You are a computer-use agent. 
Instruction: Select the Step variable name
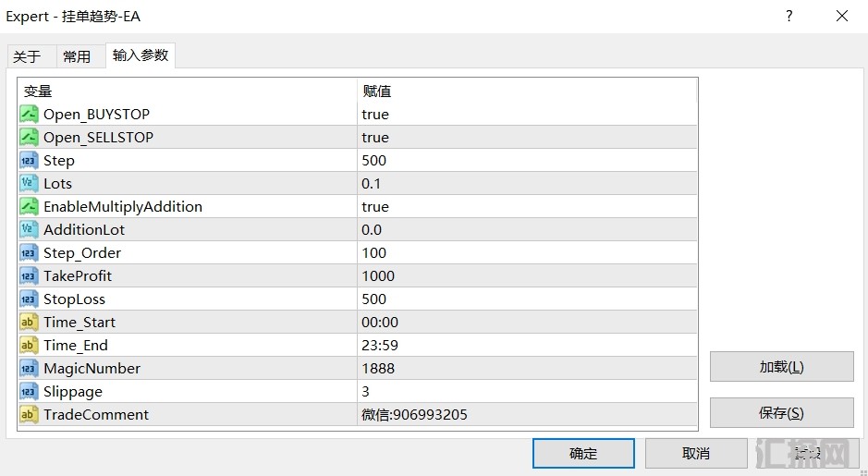tap(59, 161)
